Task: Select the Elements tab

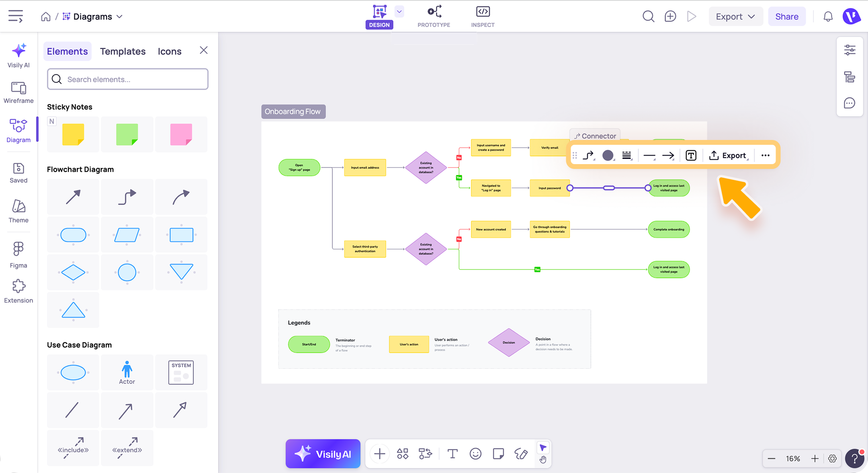Action: click(x=68, y=51)
